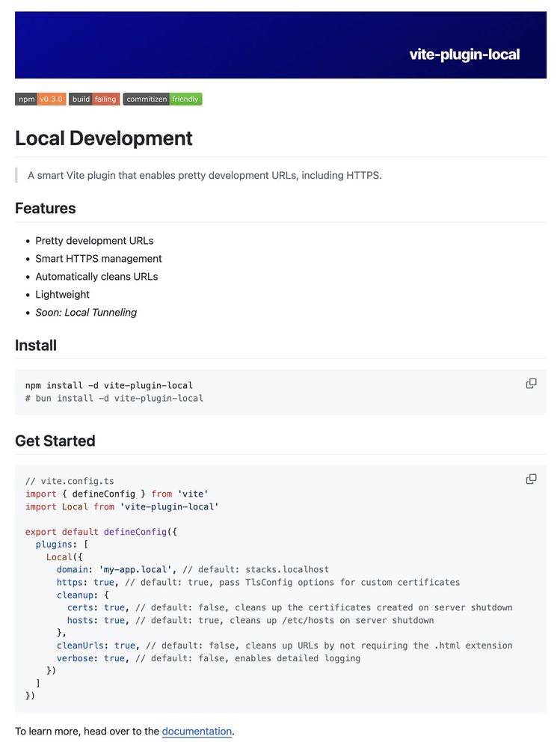Click the '# bun install -d vite-plugin-local' comment

pyautogui.click(x=114, y=399)
